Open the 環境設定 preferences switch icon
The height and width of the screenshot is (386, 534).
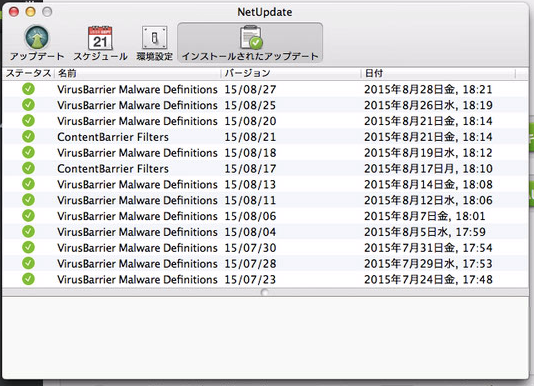click(x=155, y=43)
